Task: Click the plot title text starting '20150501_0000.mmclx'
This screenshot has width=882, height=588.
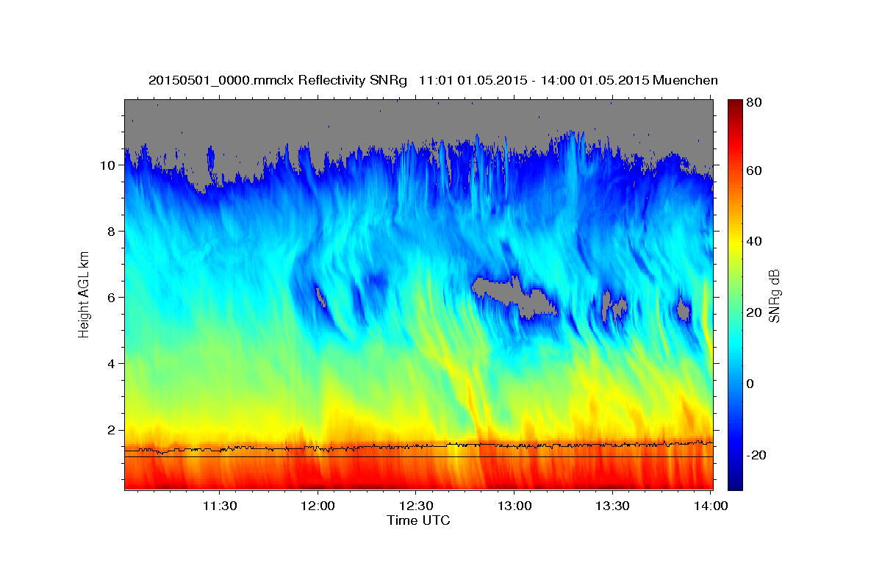Action: tap(433, 80)
